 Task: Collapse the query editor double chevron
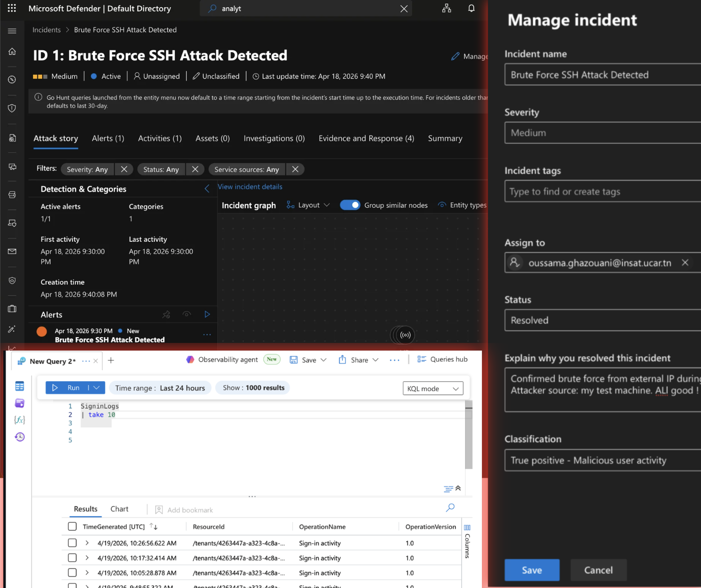[x=458, y=488]
